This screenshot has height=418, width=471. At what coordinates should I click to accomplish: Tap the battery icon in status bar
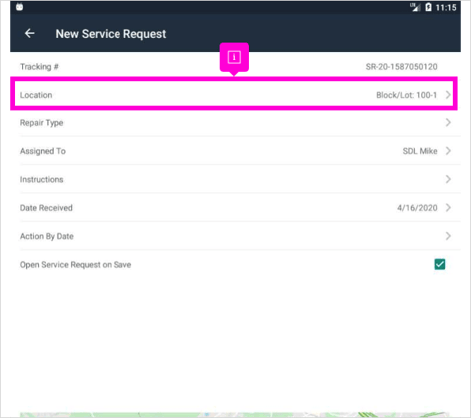pos(428,7)
